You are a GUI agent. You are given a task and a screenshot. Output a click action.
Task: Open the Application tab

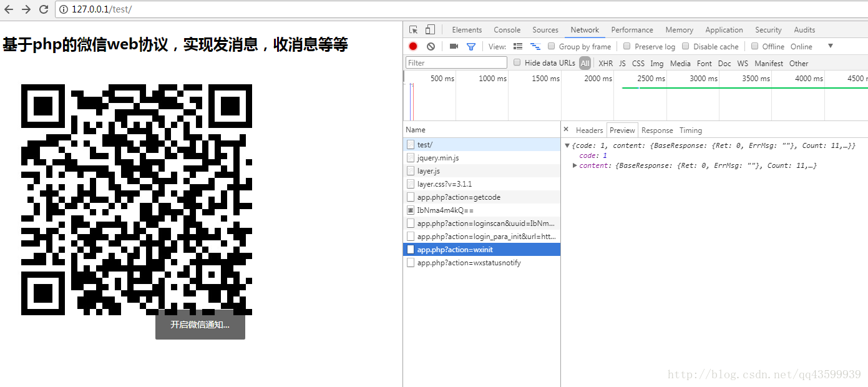click(x=724, y=29)
